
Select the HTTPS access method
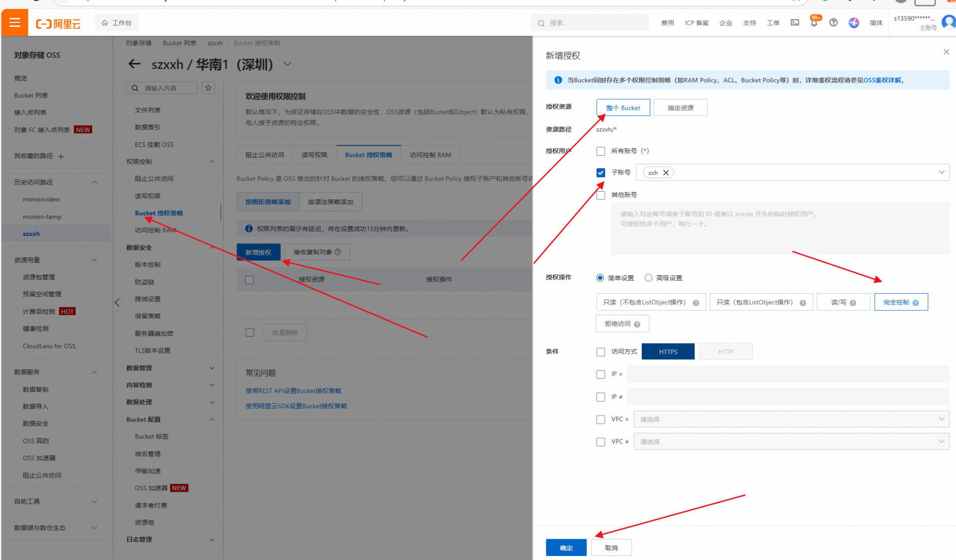coord(668,351)
